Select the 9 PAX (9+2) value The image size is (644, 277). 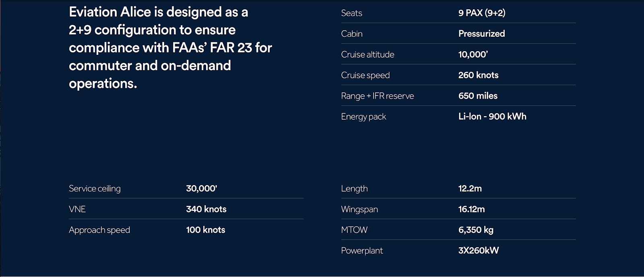pos(482,13)
